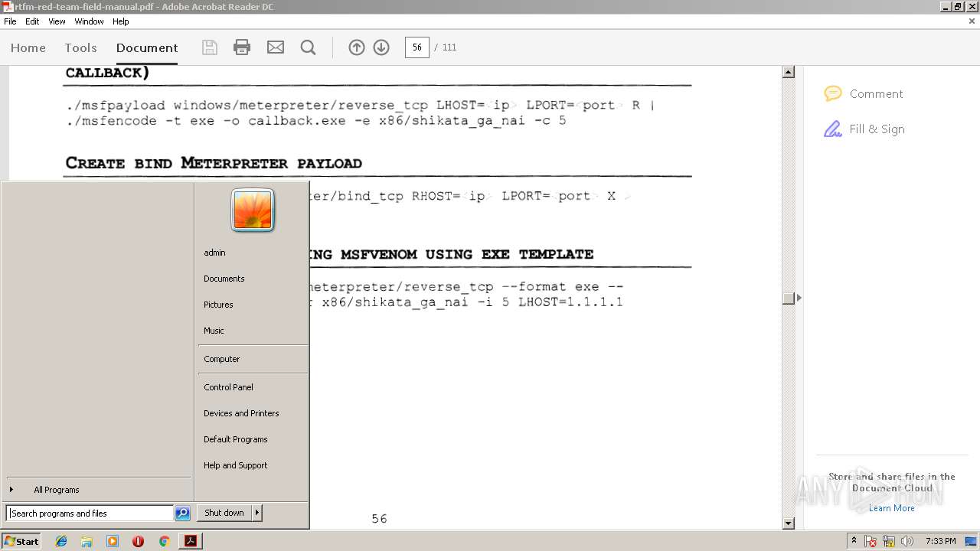Viewport: 980px width, 551px height.
Task: Click the Learn More link
Action: point(891,508)
